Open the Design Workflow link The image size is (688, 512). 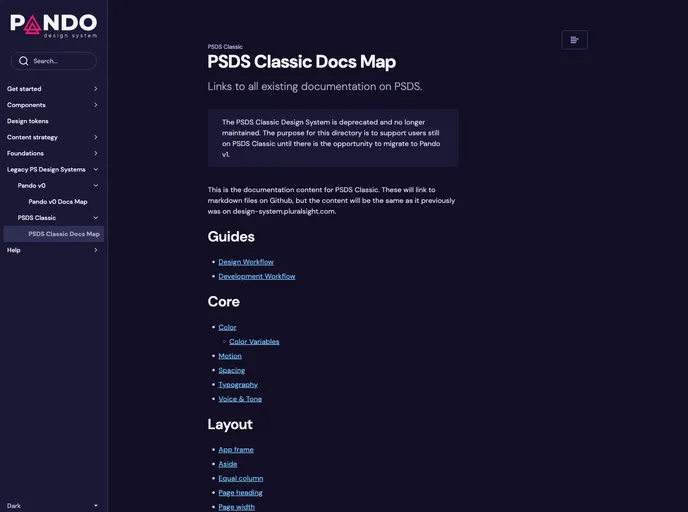(246, 262)
